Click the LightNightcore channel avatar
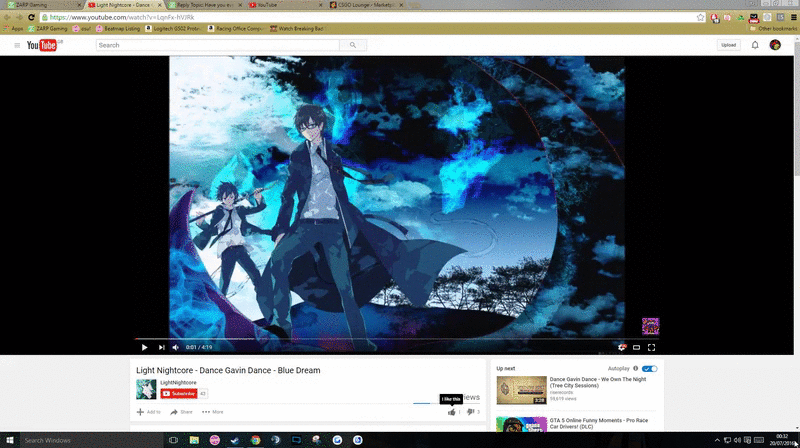The height and width of the screenshot is (448, 800). 146,389
